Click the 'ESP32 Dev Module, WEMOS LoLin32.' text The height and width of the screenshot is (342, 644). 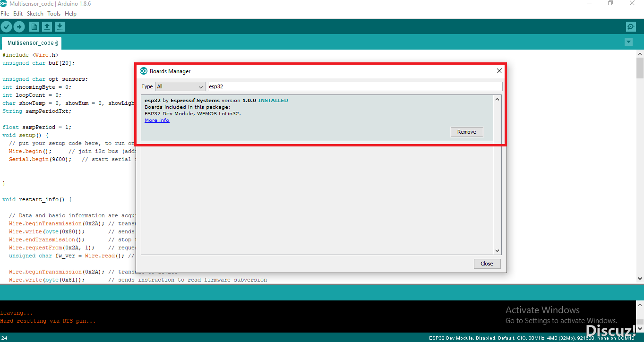pyautogui.click(x=193, y=113)
